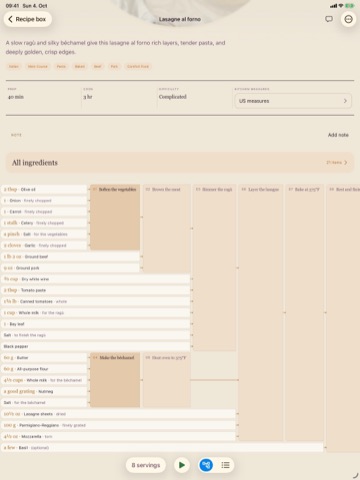Select the Onion finely chopped row
Image resolution: width=360 pixels, height=480 pixels.
[44, 201]
